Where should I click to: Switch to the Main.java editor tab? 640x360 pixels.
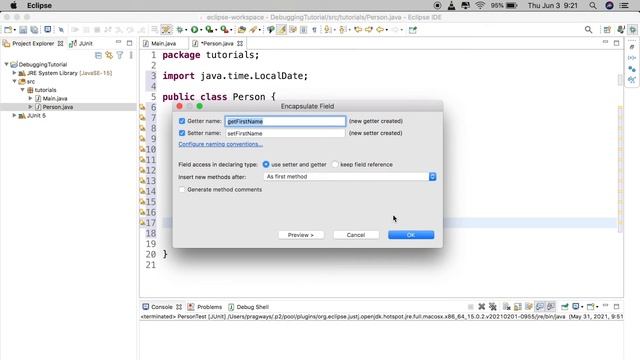(164, 43)
